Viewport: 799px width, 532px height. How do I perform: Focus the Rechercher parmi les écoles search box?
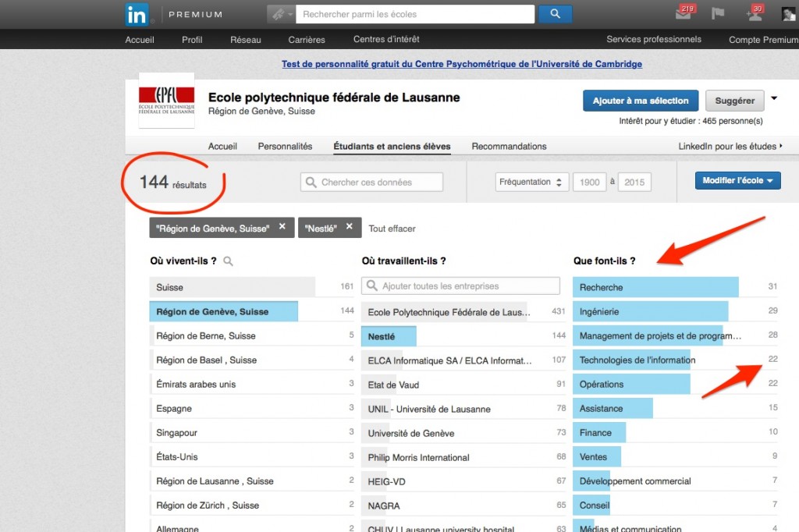pos(415,14)
